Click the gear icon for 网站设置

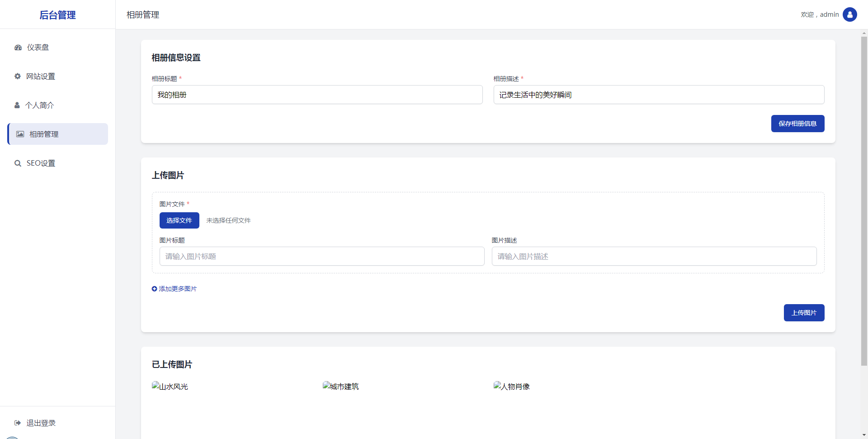pyautogui.click(x=18, y=76)
